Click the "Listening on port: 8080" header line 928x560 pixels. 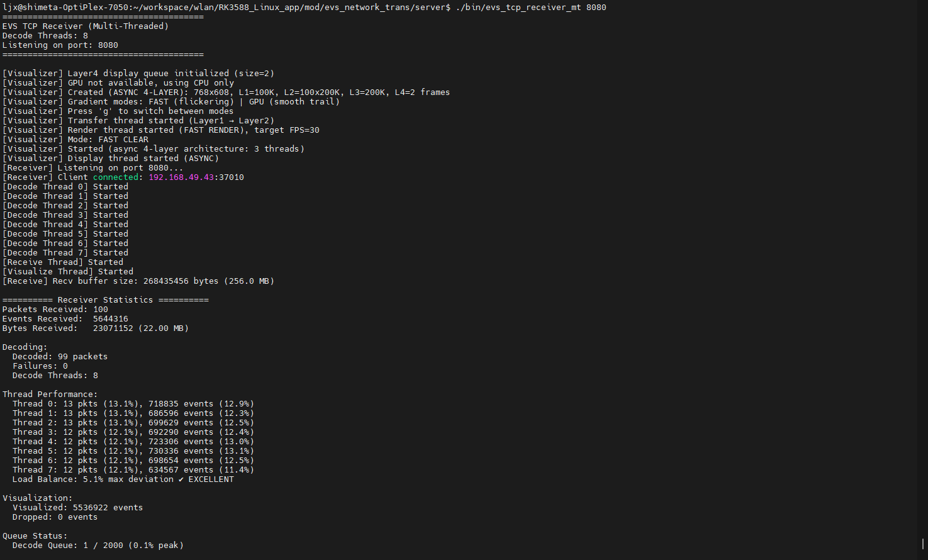pyautogui.click(x=60, y=45)
